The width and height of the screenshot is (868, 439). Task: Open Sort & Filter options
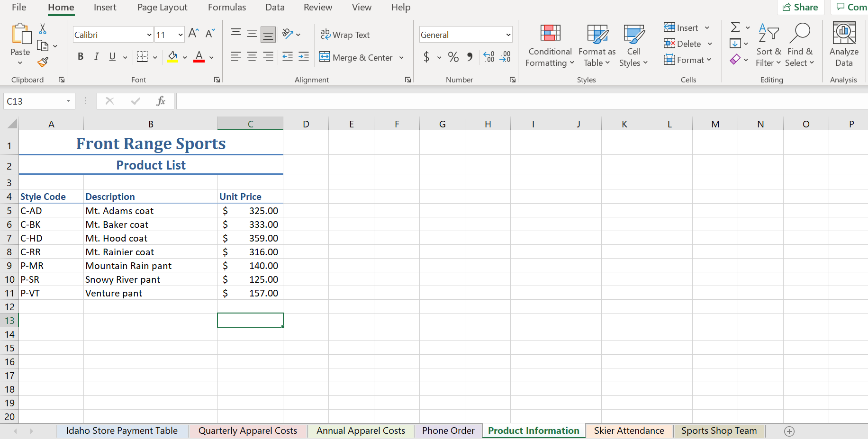click(768, 45)
